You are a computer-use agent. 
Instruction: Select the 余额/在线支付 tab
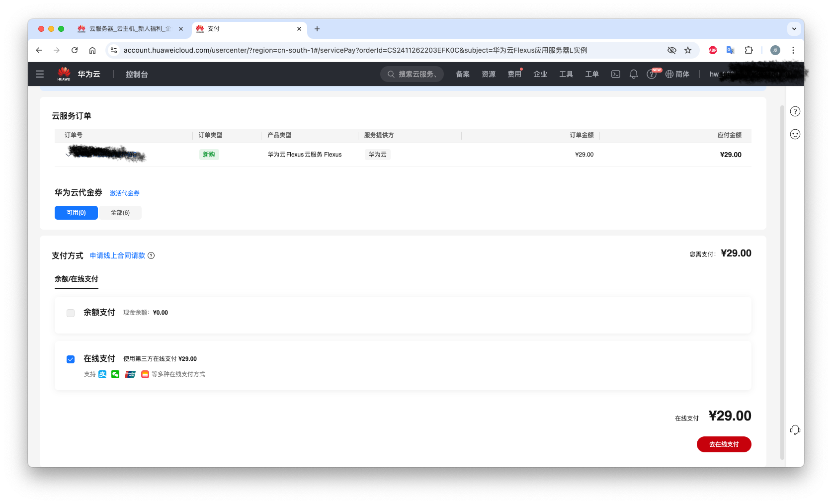tap(77, 279)
